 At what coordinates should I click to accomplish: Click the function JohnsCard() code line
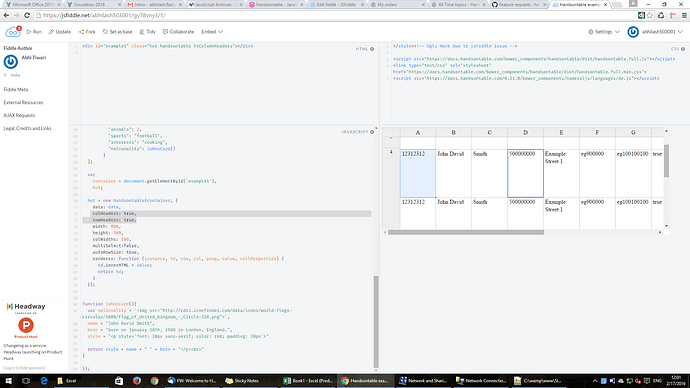click(110, 304)
